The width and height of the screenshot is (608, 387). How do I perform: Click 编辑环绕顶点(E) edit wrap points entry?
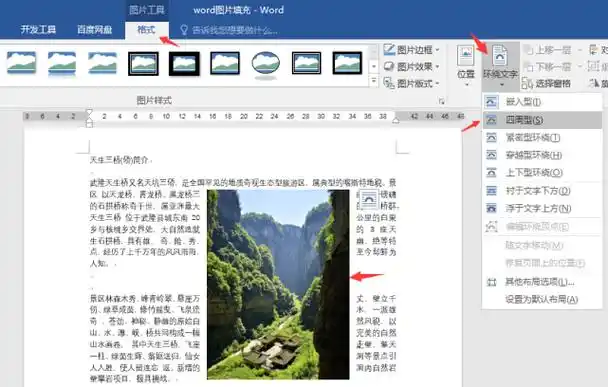[x=542, y=227]
